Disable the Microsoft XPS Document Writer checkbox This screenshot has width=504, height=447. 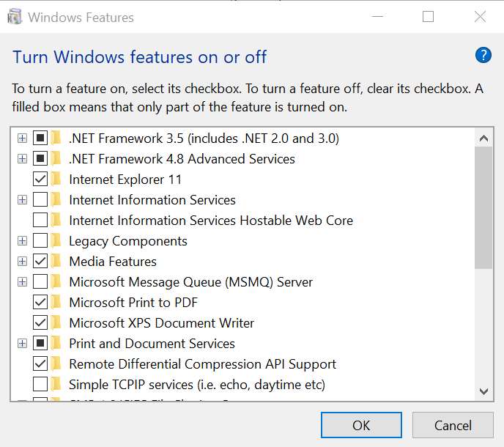pos(40,323)
